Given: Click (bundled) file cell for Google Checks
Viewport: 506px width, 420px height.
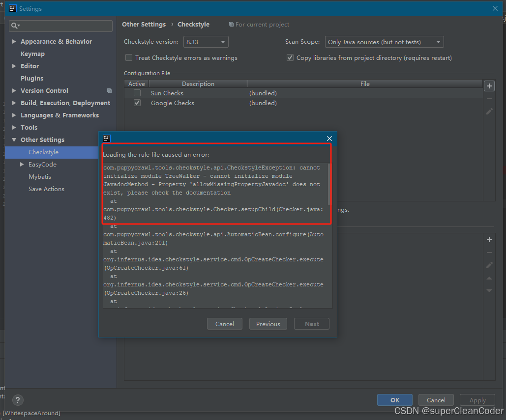Looking at the screenshot, I should [263, 103].
